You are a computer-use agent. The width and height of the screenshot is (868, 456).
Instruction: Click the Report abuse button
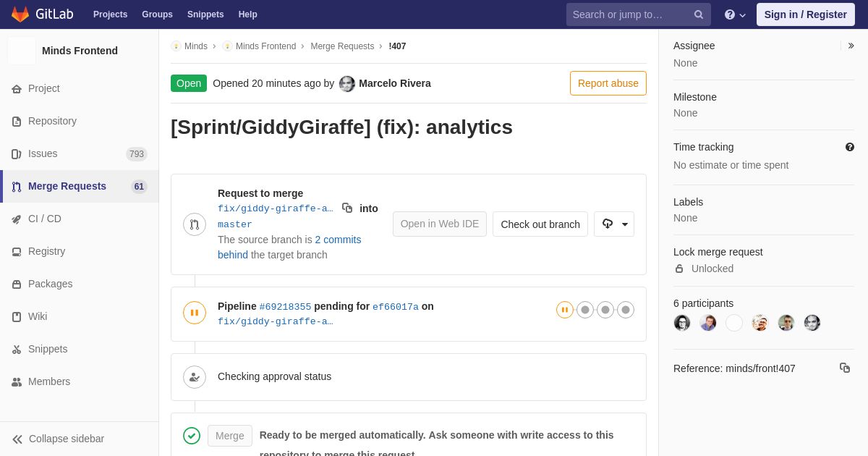point(608,83)
